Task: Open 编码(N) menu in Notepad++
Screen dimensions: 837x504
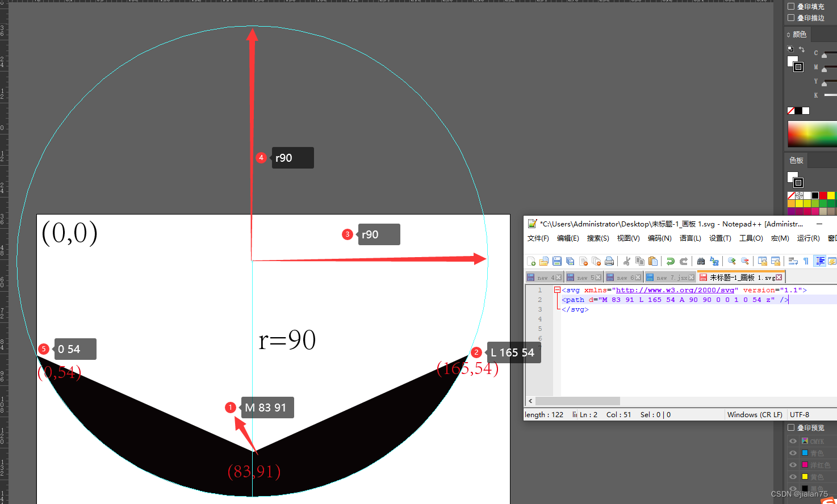Action: point(659,238)
